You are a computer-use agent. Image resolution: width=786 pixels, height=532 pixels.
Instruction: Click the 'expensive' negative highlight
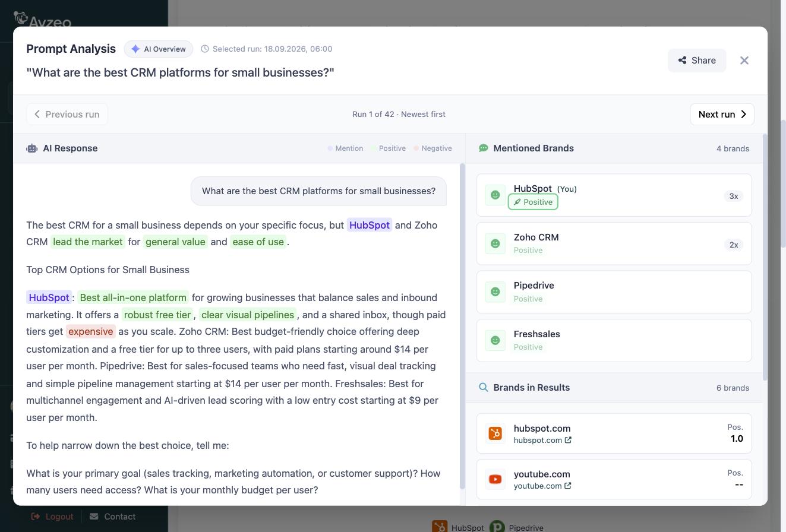click(x=91, y=331)
